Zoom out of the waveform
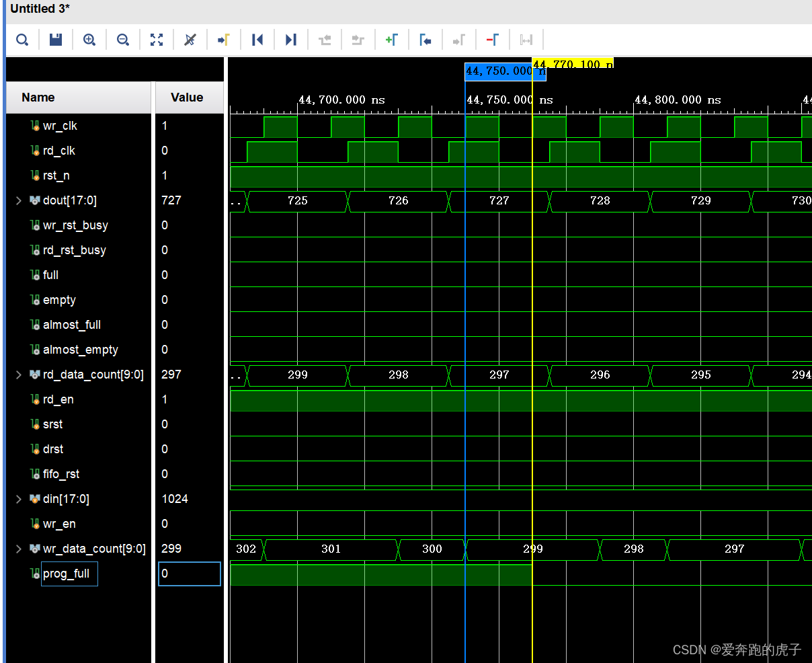This screenshot has width=812, height=663. (x=123, y=40)
